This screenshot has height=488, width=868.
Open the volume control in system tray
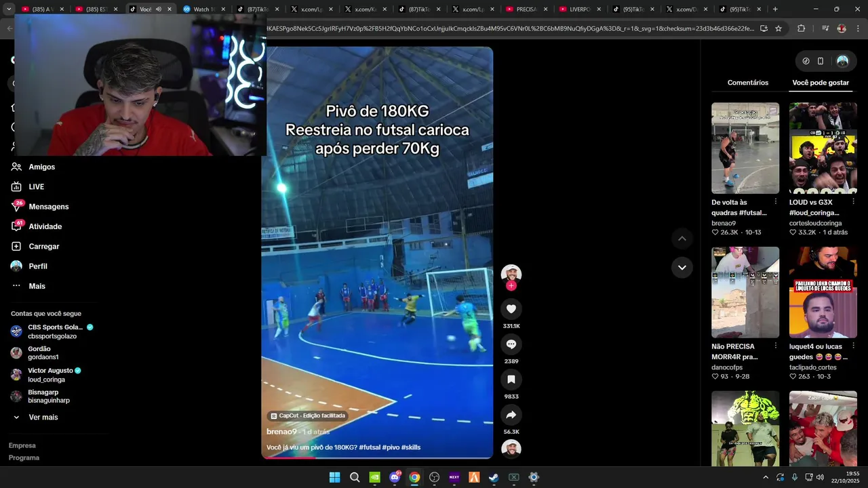click(x=820, y=477)
